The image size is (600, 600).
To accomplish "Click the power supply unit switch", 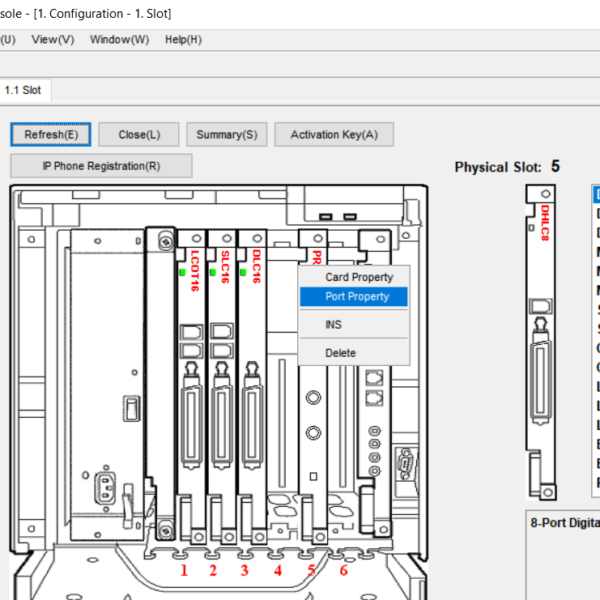I will (x=129, y=408).
